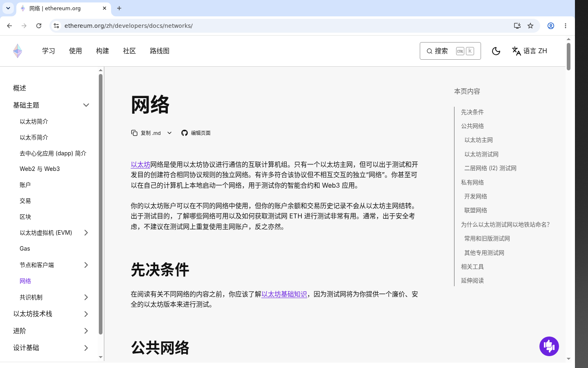Expand the 以太坊技术栈 section
The height and width of the screenshot is (368, 588).
[x=86, y=314]
